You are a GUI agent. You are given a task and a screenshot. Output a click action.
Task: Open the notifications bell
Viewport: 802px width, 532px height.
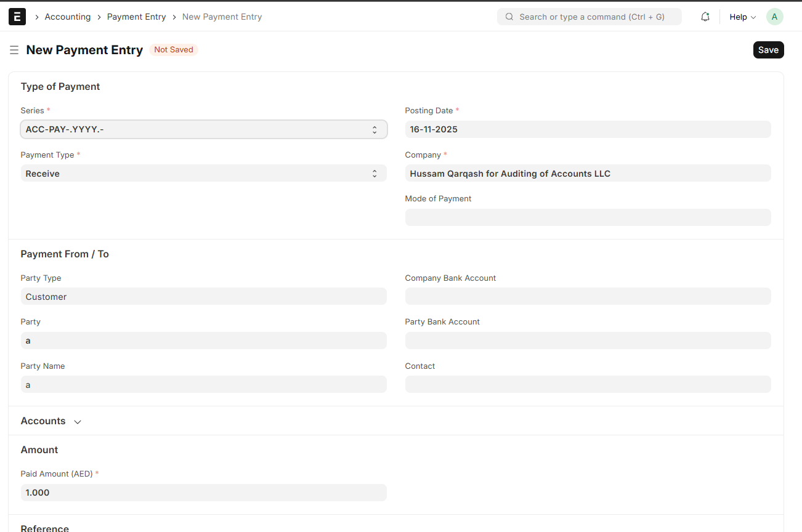click(705, 17)
